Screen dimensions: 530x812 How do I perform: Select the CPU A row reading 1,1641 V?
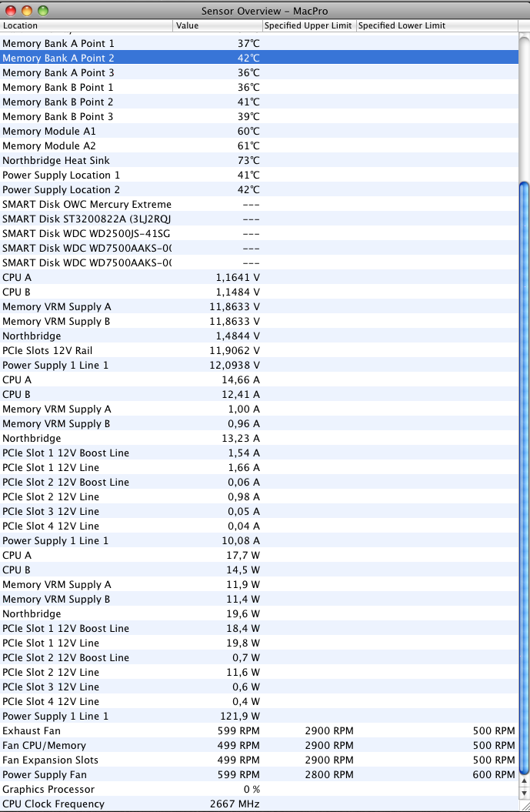point(258,278)
